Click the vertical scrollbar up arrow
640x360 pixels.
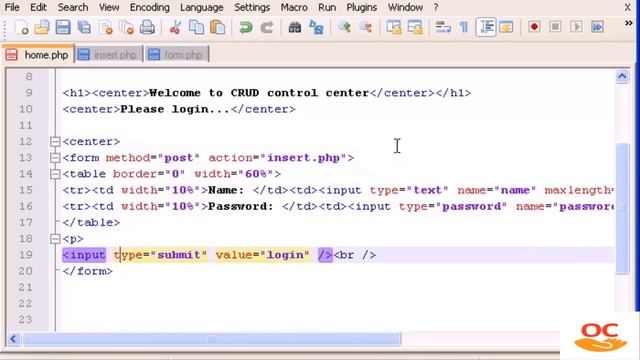[x=622, y=76]
